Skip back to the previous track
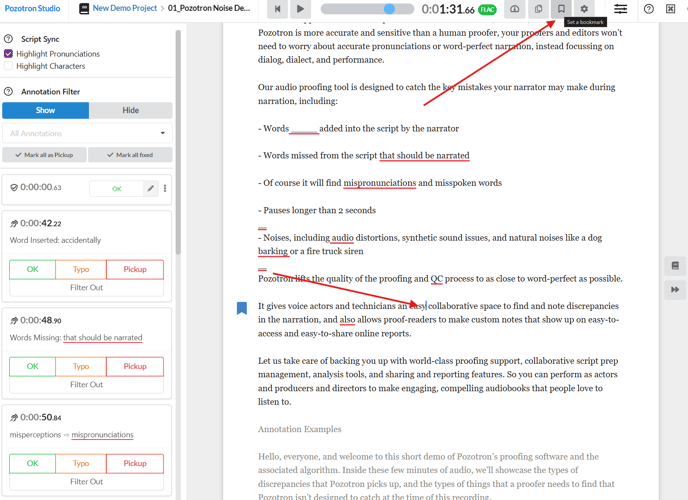This screenshot has width=688, height=500. click(277, 9)
